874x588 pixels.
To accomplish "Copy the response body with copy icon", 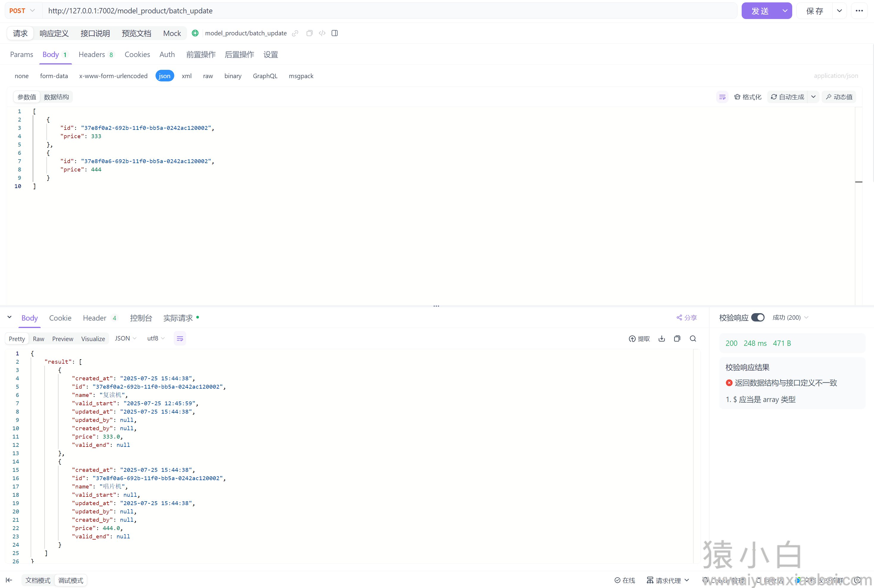I will [x=677, y=339].
